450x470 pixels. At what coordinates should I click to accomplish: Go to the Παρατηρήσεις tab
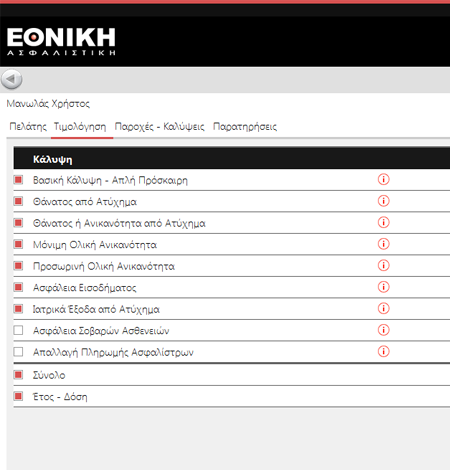245,127
